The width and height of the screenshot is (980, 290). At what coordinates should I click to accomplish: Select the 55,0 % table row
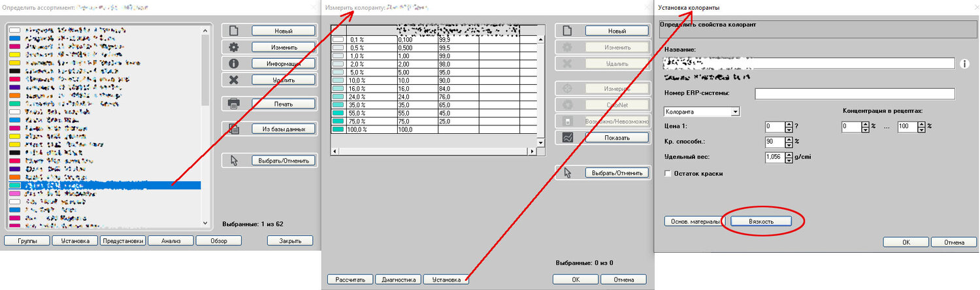[x=433, y=112]
